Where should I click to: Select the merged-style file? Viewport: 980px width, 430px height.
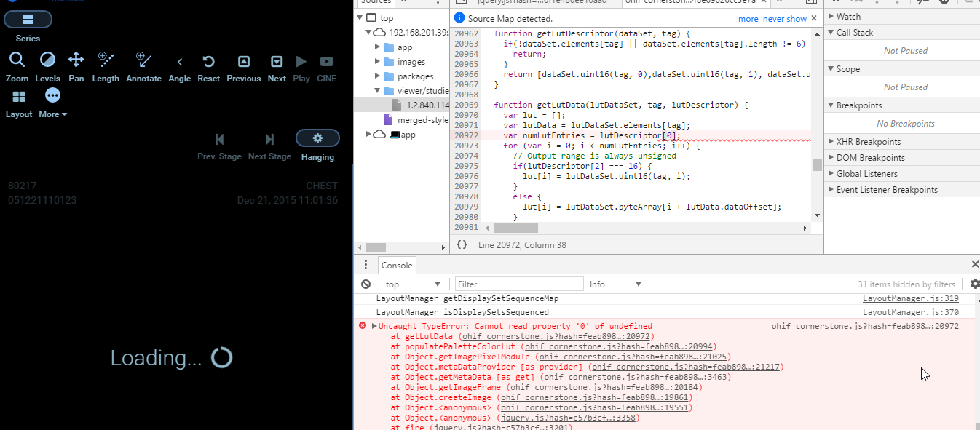tap(416, 120)
